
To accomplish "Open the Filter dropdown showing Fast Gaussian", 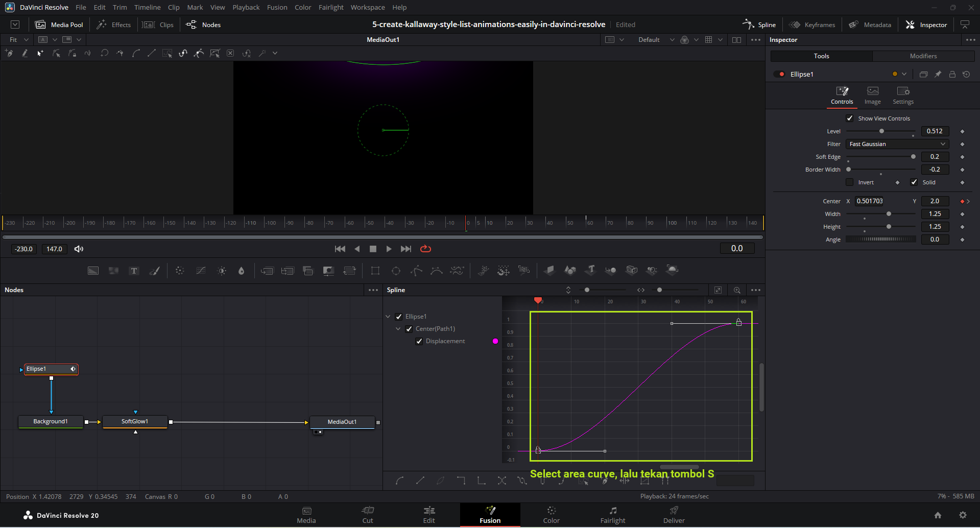I will (x=897, y=144).
